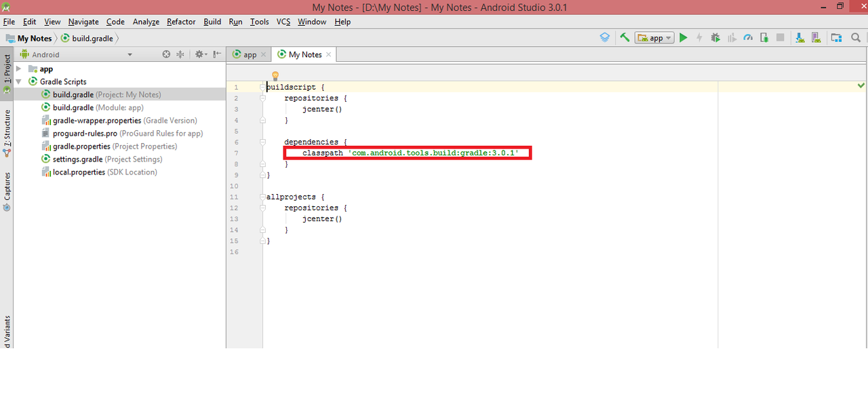Fold the buildscript block at line 1

point(262,87)
